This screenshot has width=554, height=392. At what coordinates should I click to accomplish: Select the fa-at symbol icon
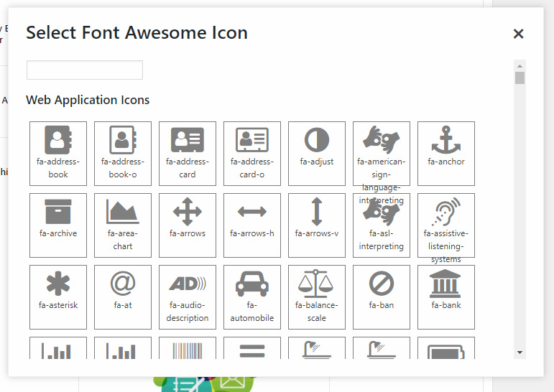click(x=123, y=297)
